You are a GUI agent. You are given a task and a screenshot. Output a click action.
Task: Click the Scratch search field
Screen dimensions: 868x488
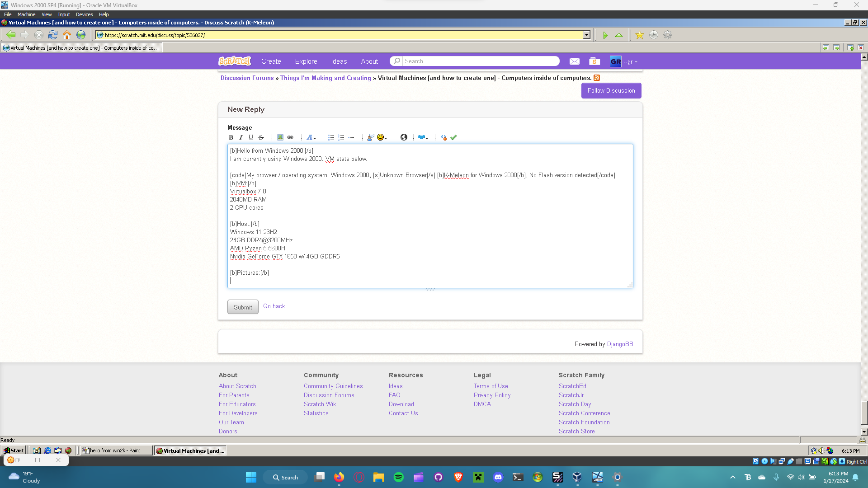[479, 61]
